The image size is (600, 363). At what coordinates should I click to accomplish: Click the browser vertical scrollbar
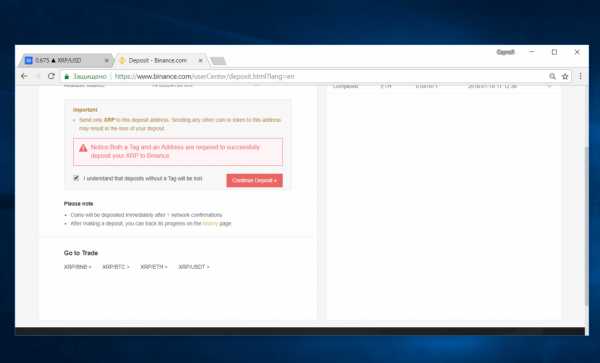click(586, 226)
